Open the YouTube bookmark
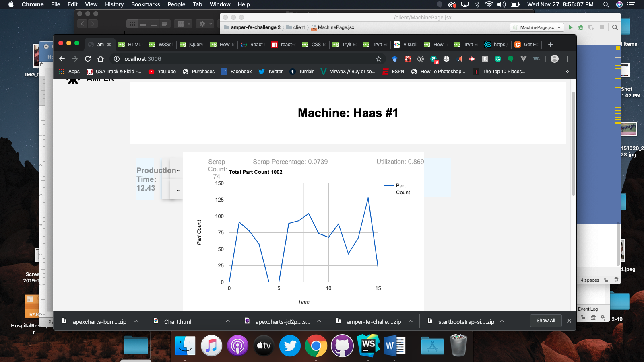644x362 pixels. tap(162, 72)
